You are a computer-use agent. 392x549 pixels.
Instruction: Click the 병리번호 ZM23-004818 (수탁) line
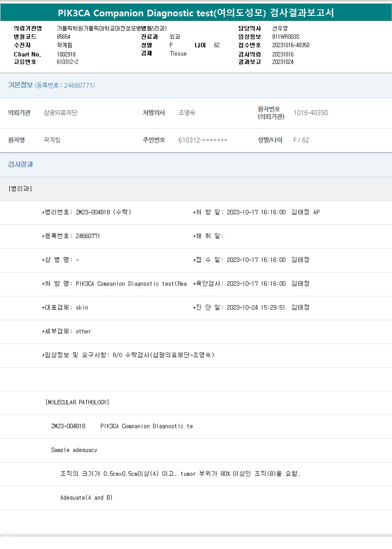point(86,212)
